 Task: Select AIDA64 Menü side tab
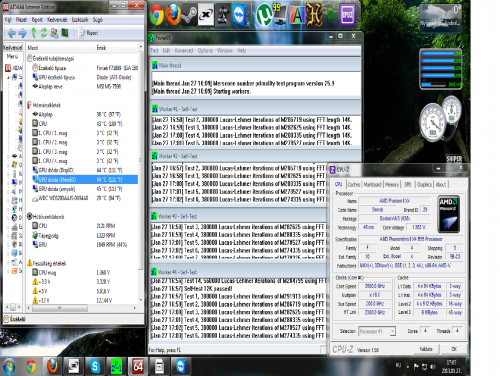(12, 56)
